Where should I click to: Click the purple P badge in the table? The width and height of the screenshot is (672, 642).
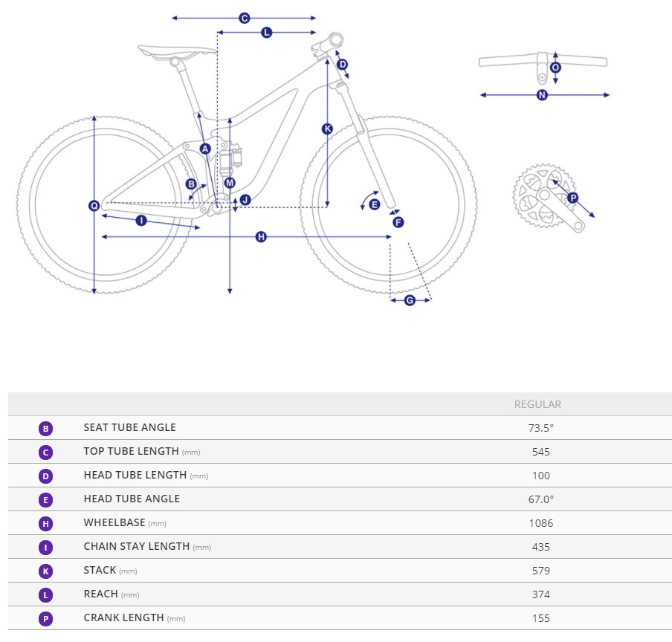point(46,618)
